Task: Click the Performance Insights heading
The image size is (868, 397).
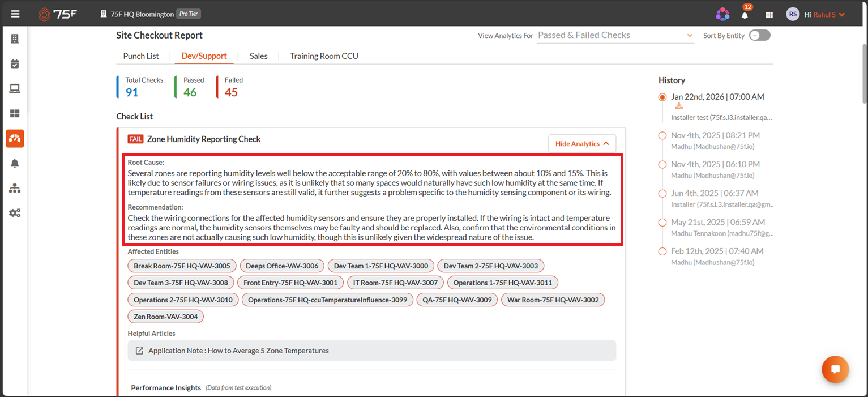Action: point(166,387)
